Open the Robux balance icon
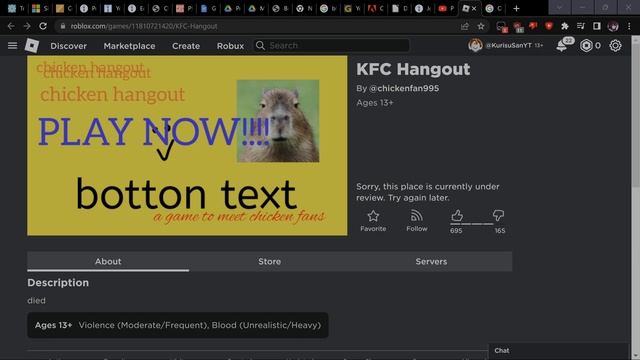 (586, 45)
